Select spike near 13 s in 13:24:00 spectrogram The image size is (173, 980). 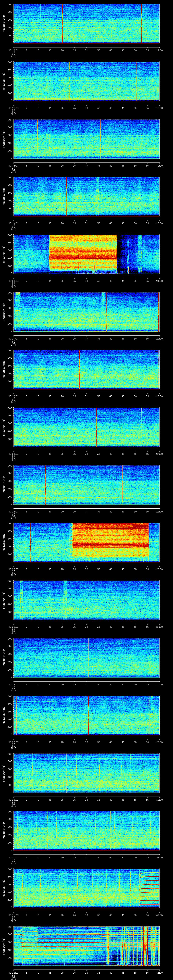point(45,485)
